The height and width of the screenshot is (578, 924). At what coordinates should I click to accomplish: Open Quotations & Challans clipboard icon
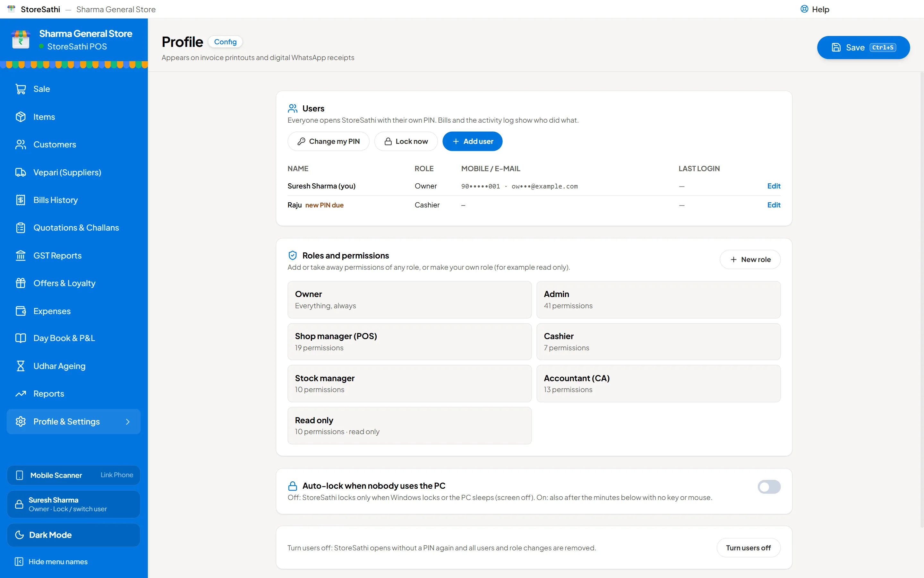(21, 228)
